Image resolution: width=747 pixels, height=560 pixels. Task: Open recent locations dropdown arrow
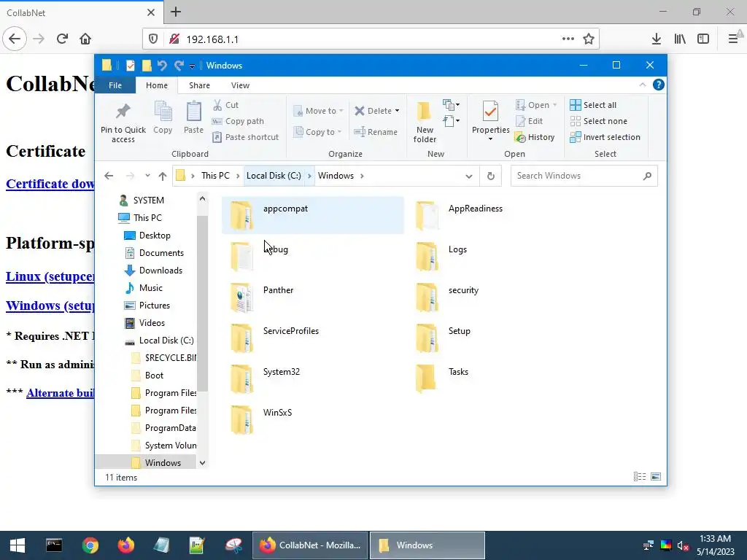[147, 176]
